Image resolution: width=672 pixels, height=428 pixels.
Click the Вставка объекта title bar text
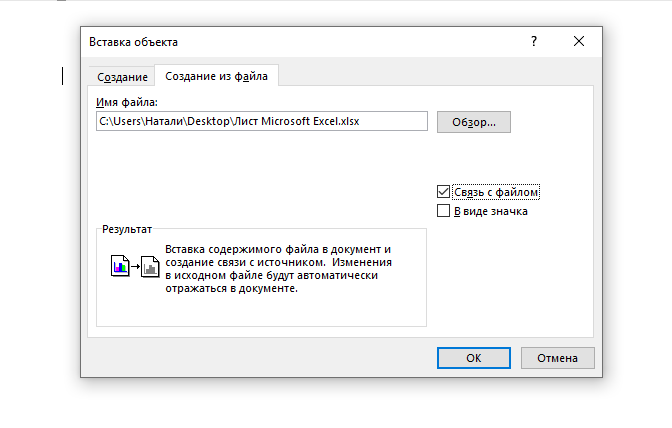134,42
